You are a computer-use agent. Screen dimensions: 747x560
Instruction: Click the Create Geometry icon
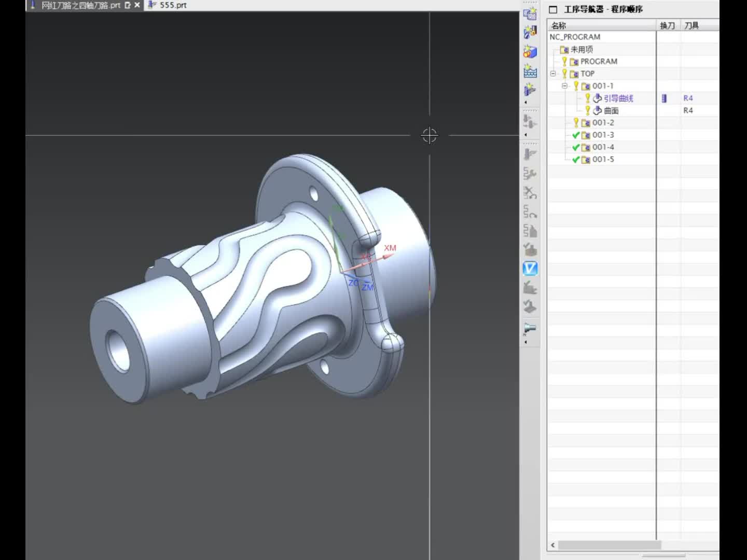click(x=530, y=51)
